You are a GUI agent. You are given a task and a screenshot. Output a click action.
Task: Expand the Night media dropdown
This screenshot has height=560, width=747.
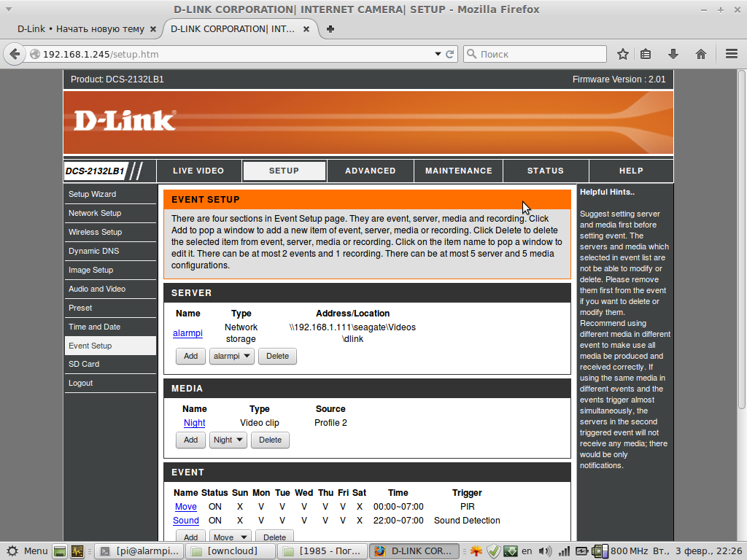tap(228, 440)
